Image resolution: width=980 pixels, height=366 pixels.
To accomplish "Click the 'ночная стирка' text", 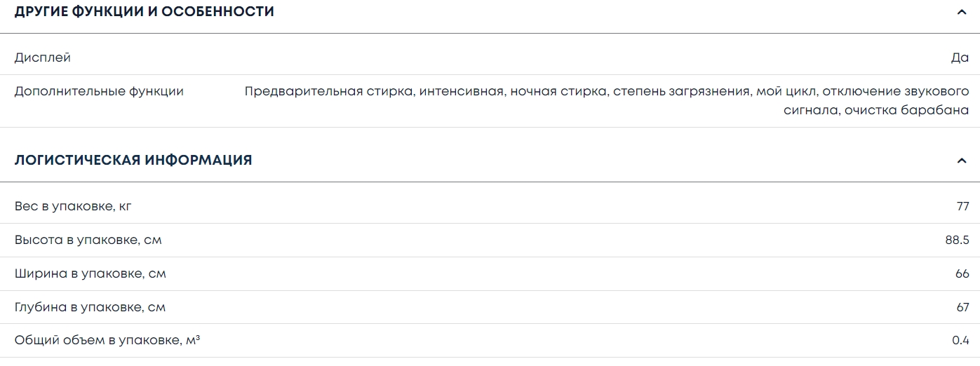I will tap(559, 91).
